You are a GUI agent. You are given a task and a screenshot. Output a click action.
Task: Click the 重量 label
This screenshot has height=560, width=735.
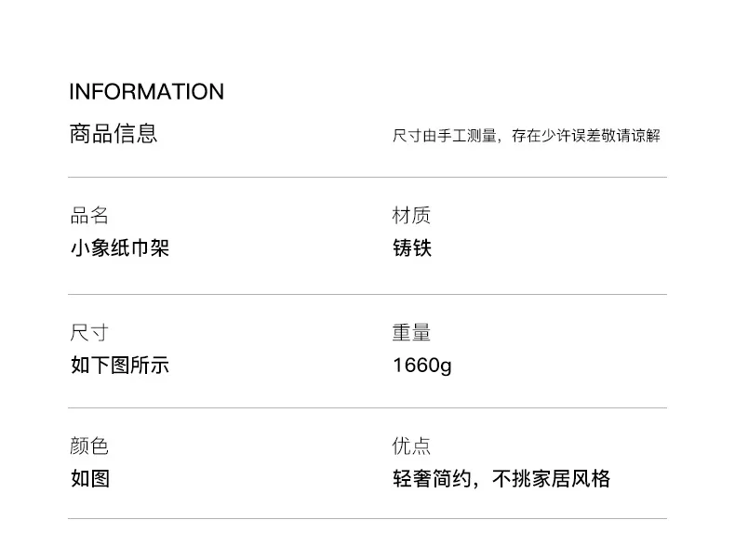411,333
